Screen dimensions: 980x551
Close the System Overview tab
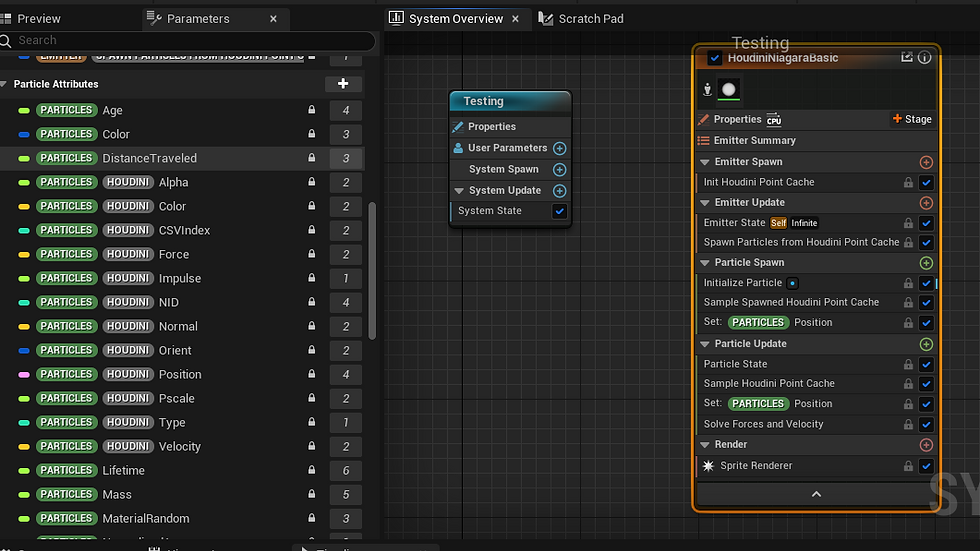[515, 19]
